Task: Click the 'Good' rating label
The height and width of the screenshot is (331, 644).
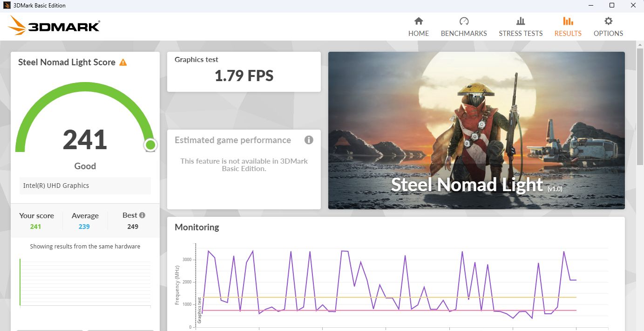Action: (85, 166)
